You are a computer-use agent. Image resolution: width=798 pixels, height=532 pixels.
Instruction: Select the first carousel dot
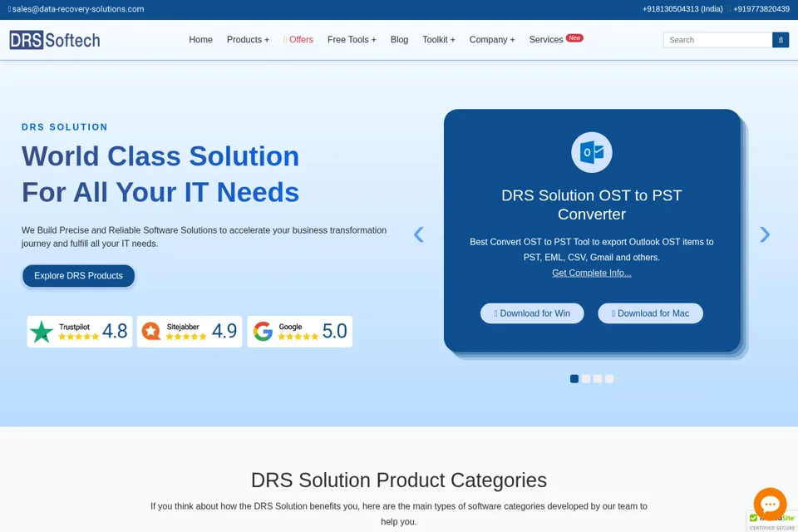(574, 379)
